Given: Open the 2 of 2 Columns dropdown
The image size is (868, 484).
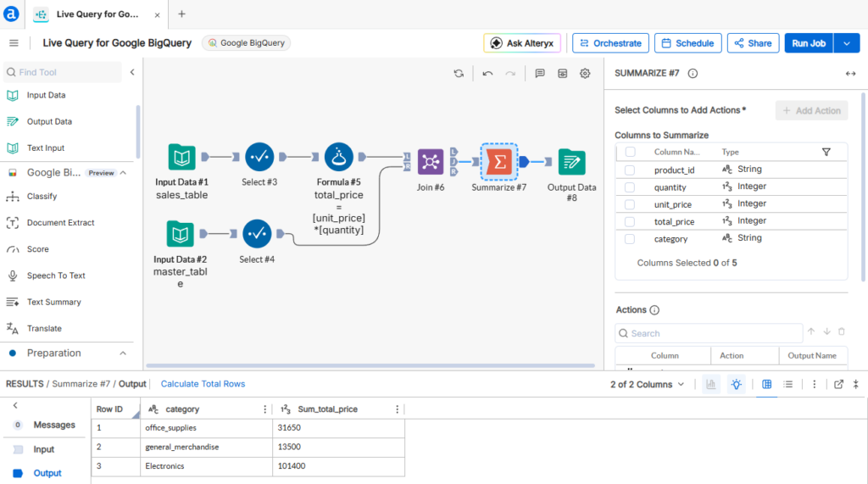Looking at the screenshot, I should pos(647,384).
